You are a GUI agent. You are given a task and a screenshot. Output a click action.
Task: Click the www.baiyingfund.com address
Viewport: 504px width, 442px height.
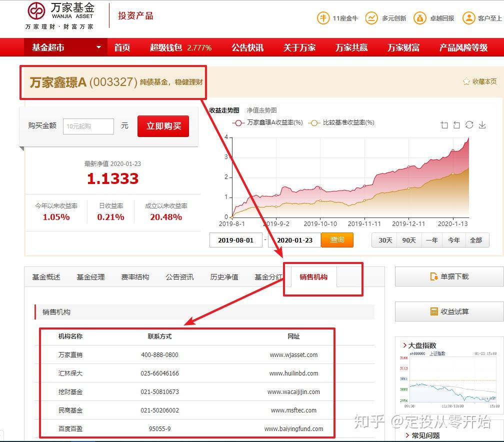pos(293,428)
